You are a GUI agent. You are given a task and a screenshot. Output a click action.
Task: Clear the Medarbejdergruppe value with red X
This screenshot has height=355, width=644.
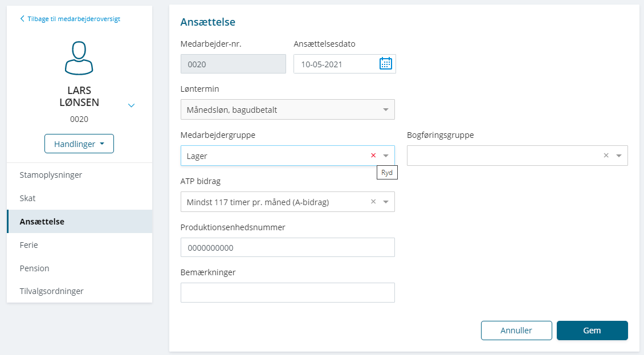coord(373,156)
